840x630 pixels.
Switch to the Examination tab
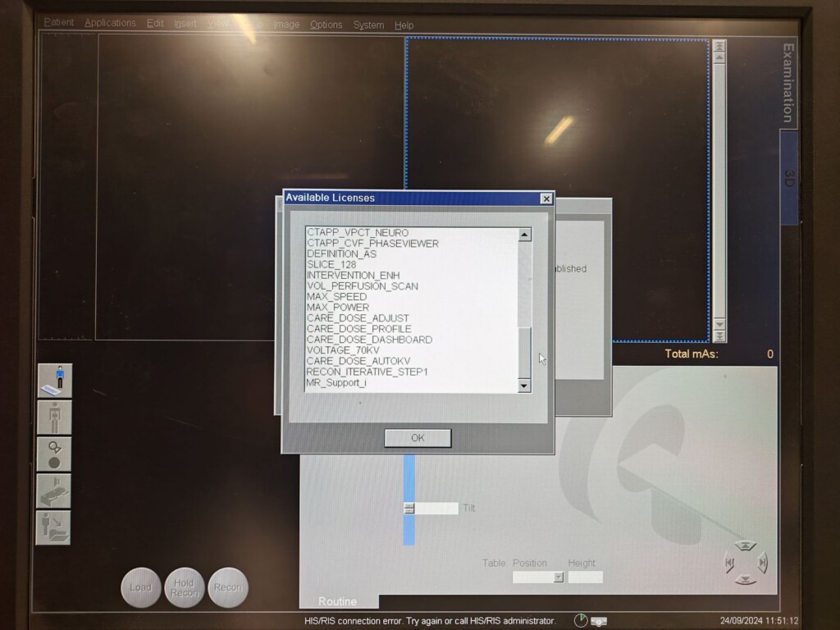click(788, 84)
